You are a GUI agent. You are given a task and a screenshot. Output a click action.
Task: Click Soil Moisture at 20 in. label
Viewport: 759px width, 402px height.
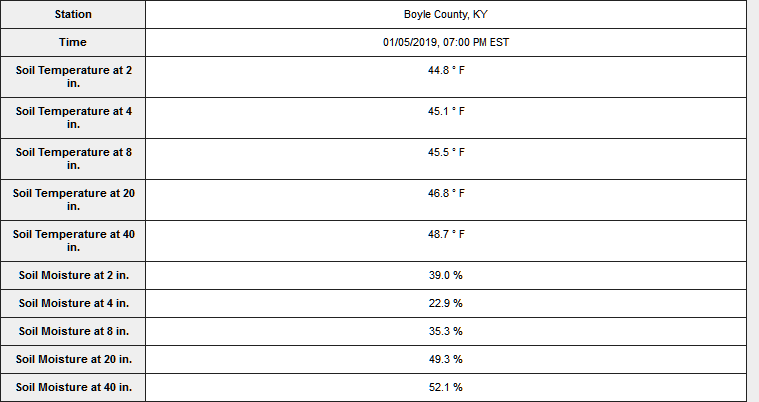[x=73, y=359]
